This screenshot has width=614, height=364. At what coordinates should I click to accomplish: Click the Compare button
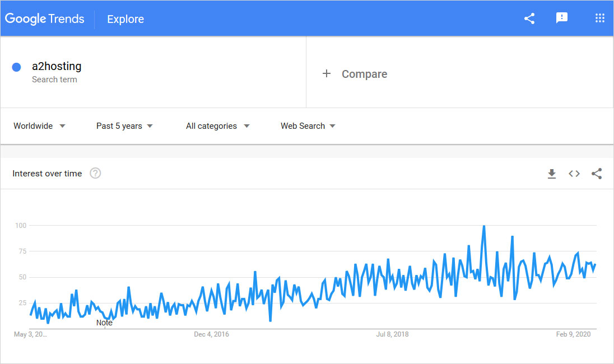point(364,74)
